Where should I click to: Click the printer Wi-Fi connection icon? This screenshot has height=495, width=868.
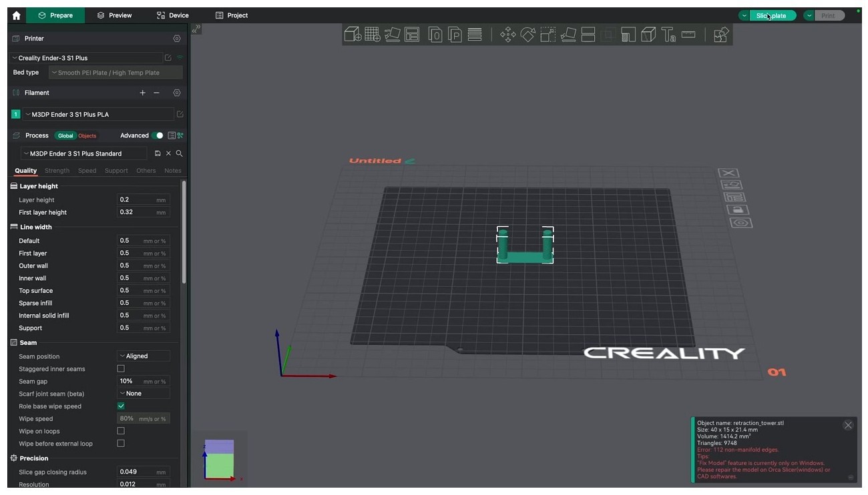[x=180, y=58]
